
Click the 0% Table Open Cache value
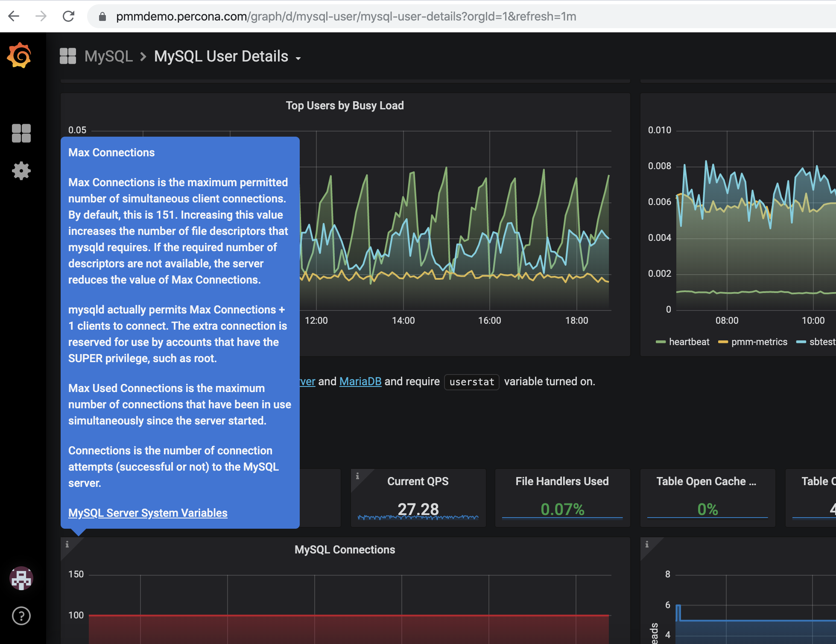click(707, 509)
